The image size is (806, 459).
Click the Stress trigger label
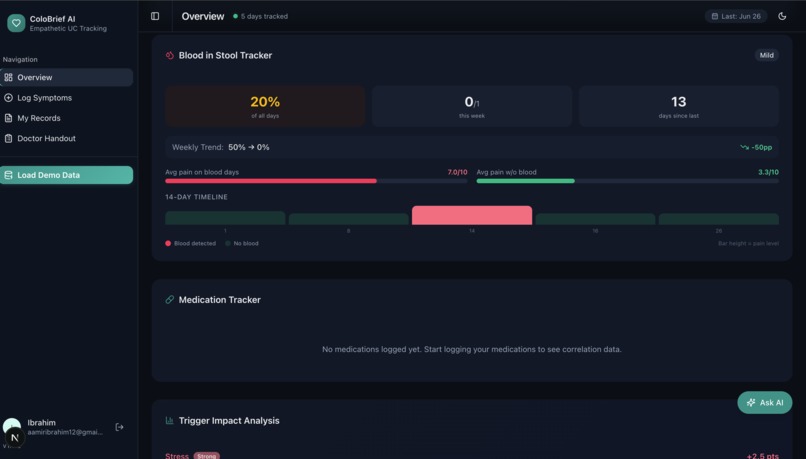click(177, 456)
